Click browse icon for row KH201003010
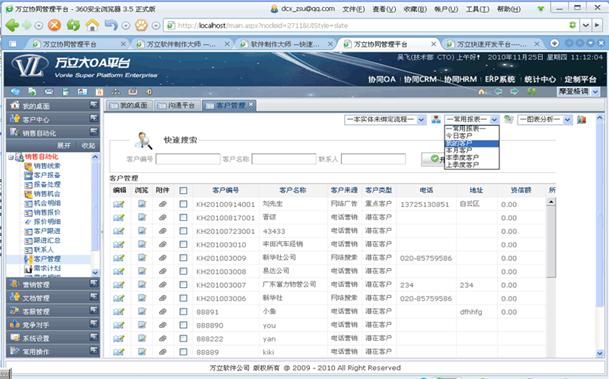 [x=142, y=244]
